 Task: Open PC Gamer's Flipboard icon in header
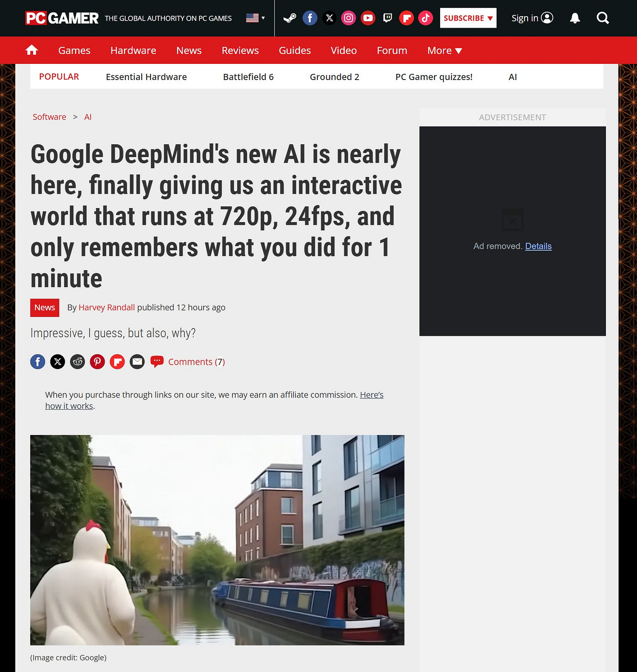coord(406,18)
